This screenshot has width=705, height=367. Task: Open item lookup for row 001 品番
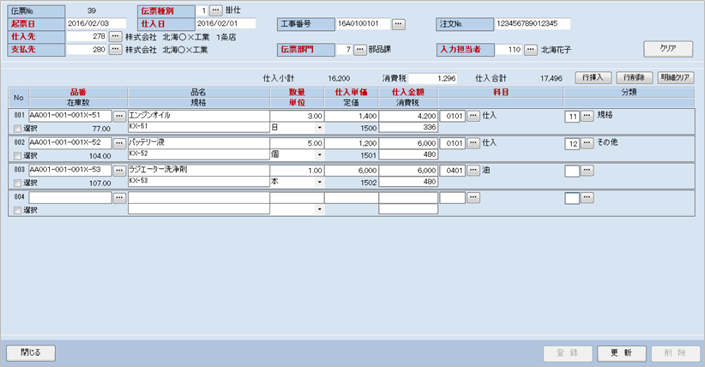119,116
